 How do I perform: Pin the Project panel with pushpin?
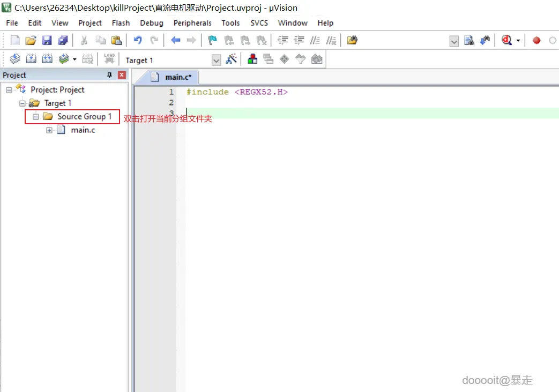click(x=109, y=75)
